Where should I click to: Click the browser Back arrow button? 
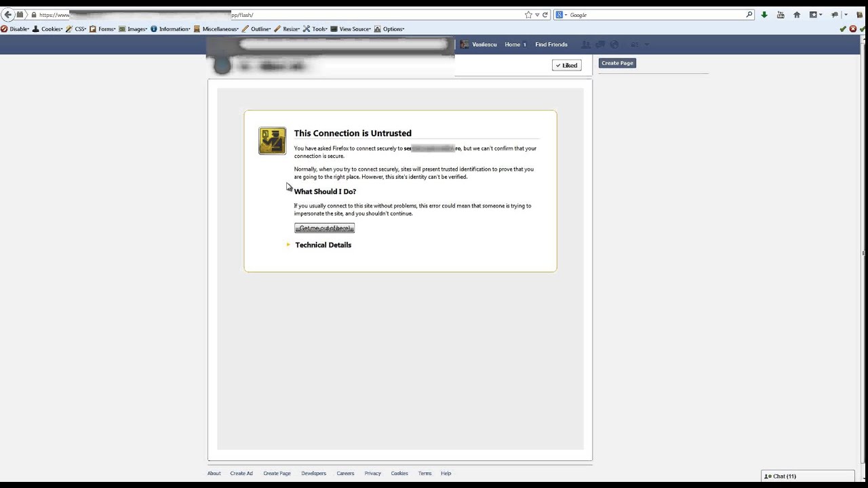(x=8, y=14)
